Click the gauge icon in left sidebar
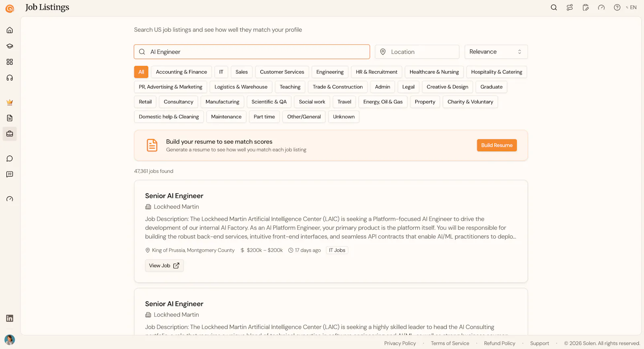Image resolution: width=644 pixels, height=349 pixels. [10, 199]
